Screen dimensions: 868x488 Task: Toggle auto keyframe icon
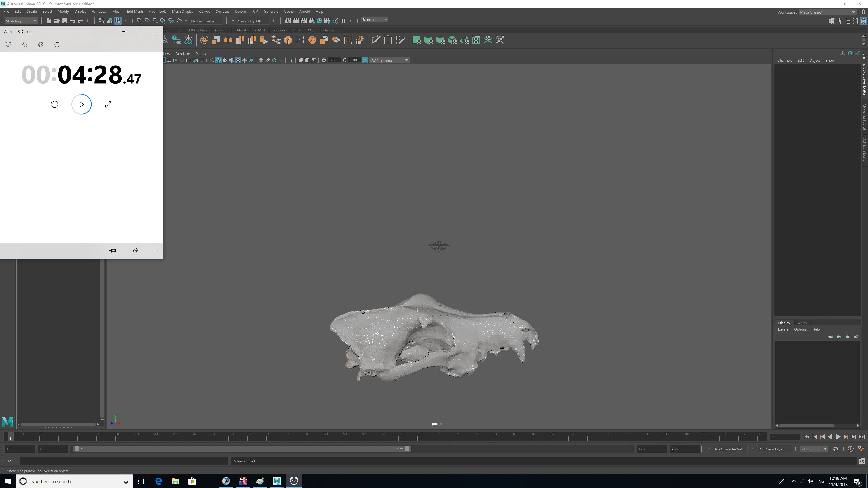click(x=850, y=449)
